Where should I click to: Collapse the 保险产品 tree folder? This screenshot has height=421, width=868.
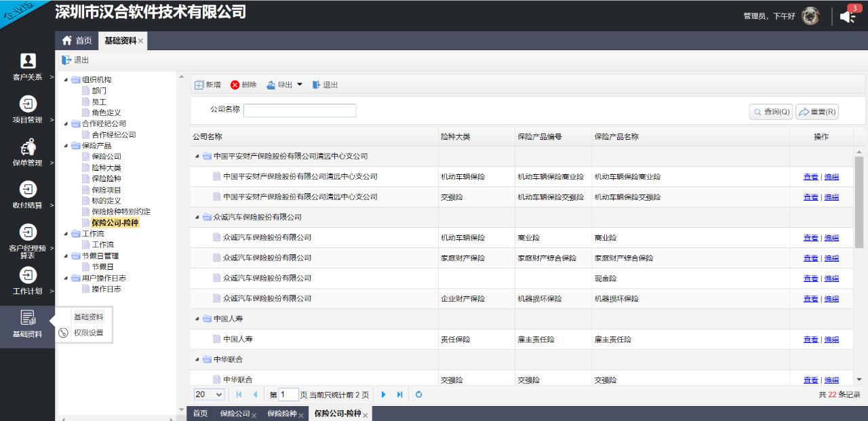click(x=66, y=146)
